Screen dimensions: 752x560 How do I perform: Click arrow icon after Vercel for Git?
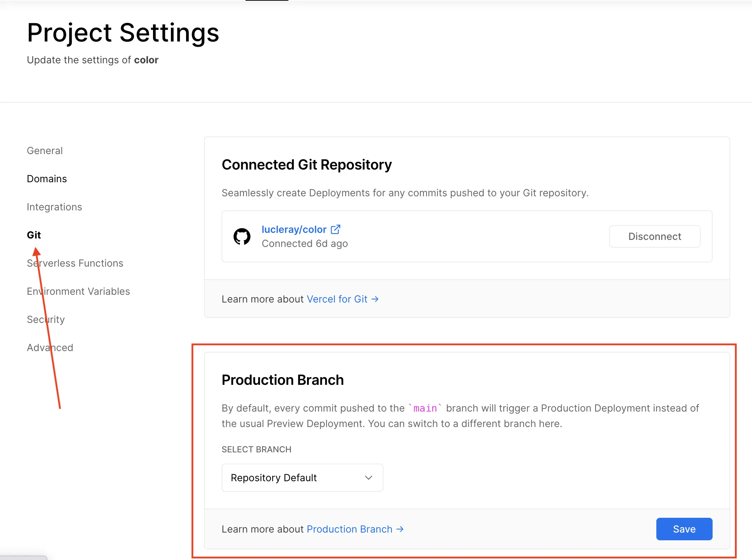coord(375,299)
